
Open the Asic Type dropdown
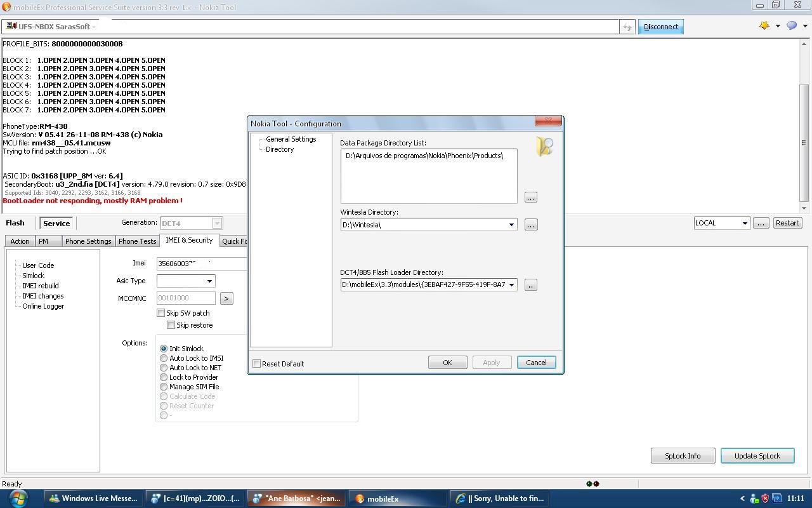click(209, 281)
